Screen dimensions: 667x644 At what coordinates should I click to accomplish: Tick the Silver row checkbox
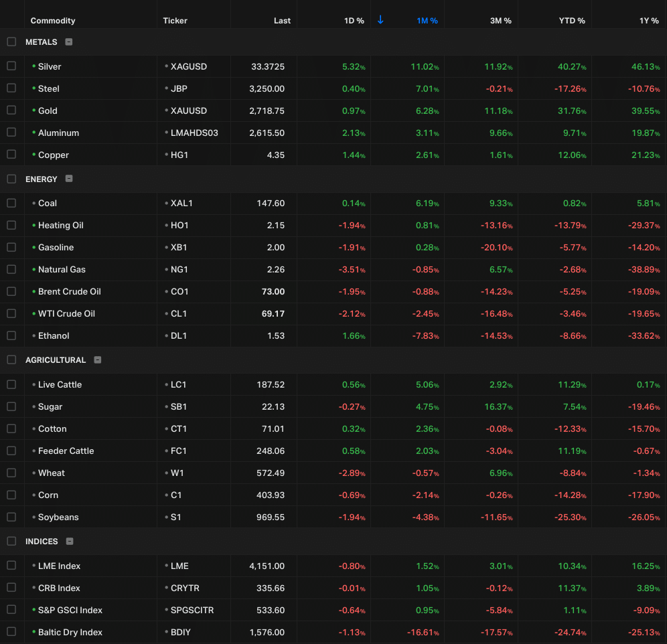[x=11, y=66]
